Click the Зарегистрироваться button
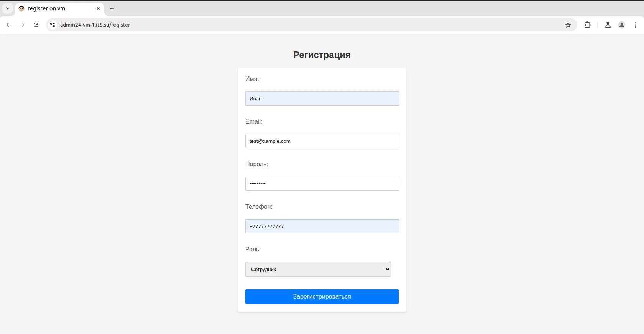644x334 pixels. [x=322, y=297]
